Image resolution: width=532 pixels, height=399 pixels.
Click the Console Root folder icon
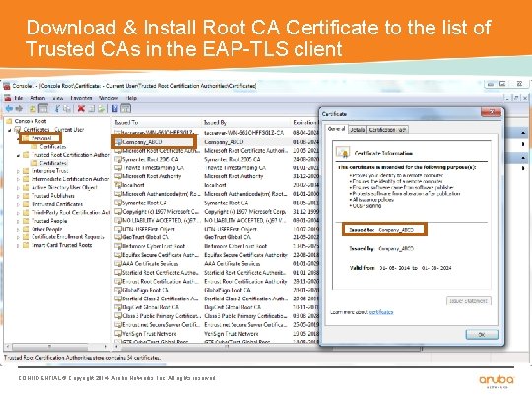click(x=9, y=121)
